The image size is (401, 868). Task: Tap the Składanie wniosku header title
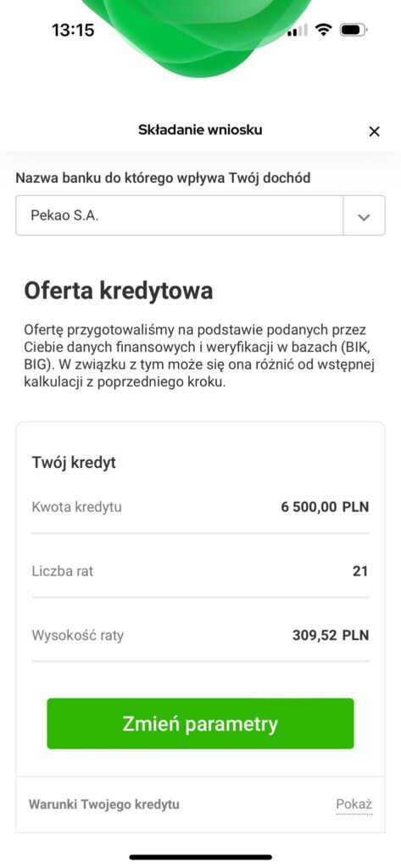tap(200, 130)
